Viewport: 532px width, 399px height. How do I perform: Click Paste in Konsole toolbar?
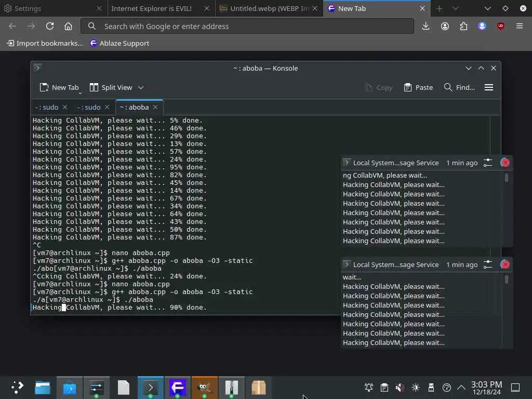418,87
